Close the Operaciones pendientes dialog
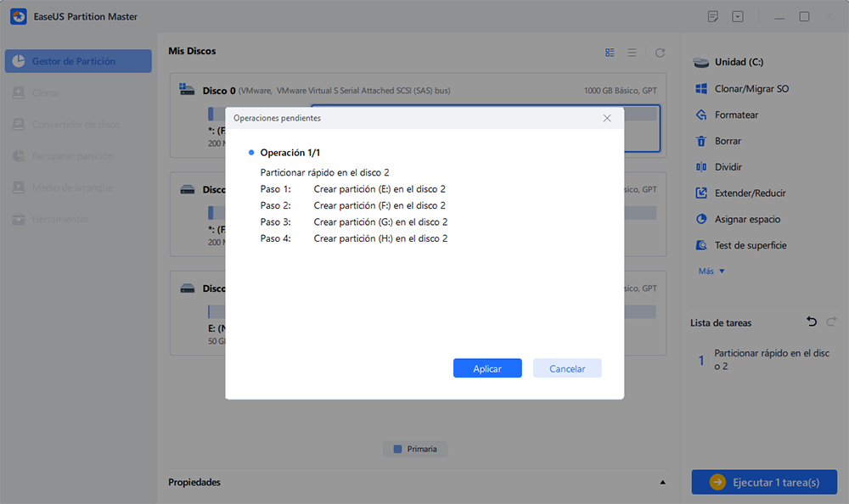The height and width of the screenshot is (504, 849). (607, 118)
